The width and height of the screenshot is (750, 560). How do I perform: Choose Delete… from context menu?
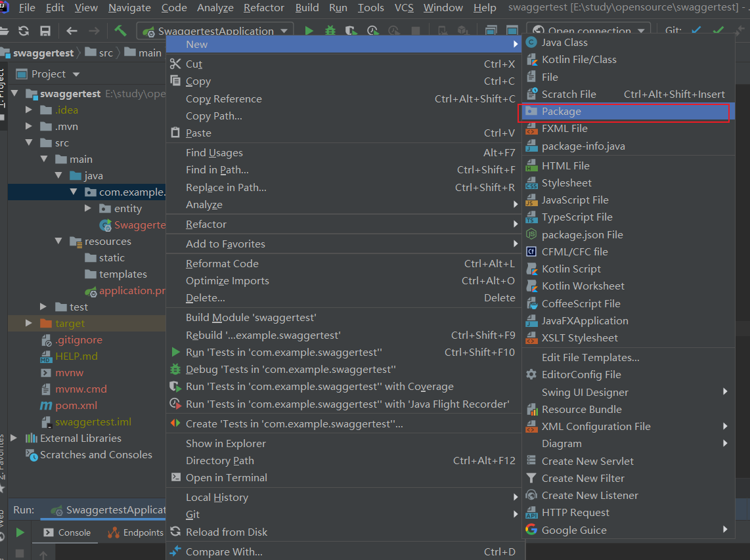pyautogui.click(x=343, y=298)
